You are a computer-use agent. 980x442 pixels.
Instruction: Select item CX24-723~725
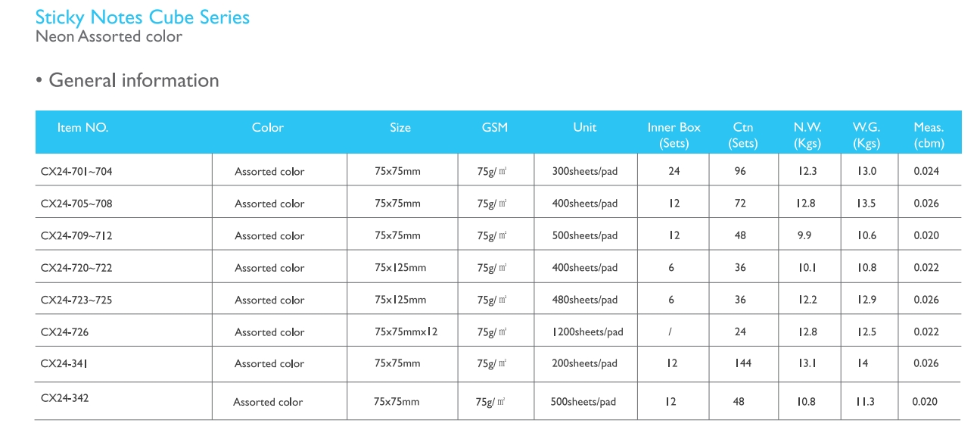coord(76,300)
